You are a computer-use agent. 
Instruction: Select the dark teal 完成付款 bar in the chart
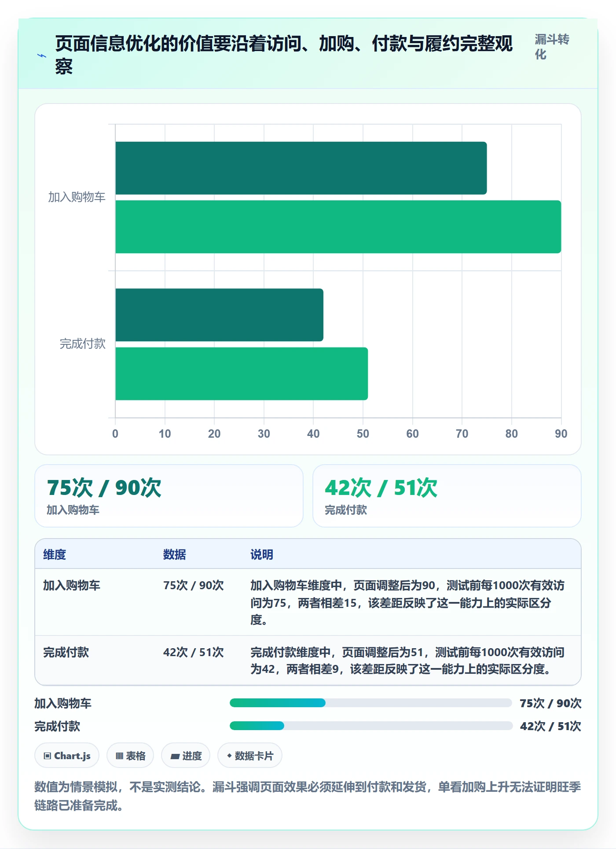(x=219, y=315)
